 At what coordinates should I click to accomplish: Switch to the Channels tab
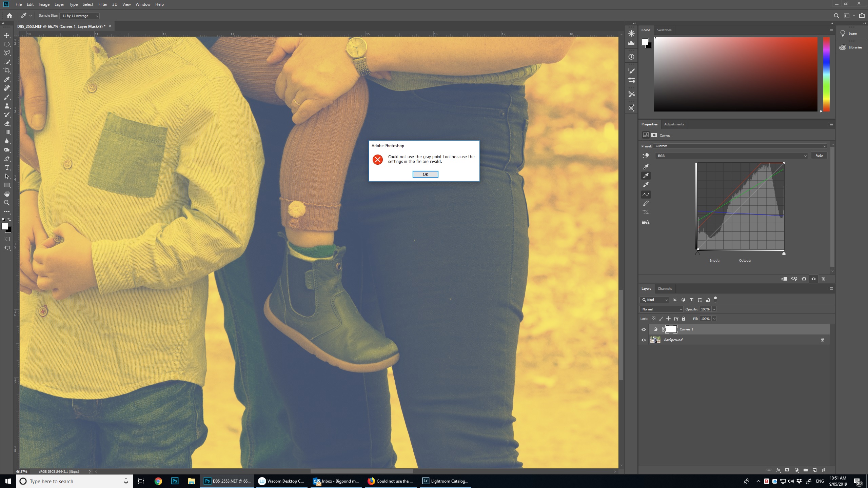click(x=664, y=289)
